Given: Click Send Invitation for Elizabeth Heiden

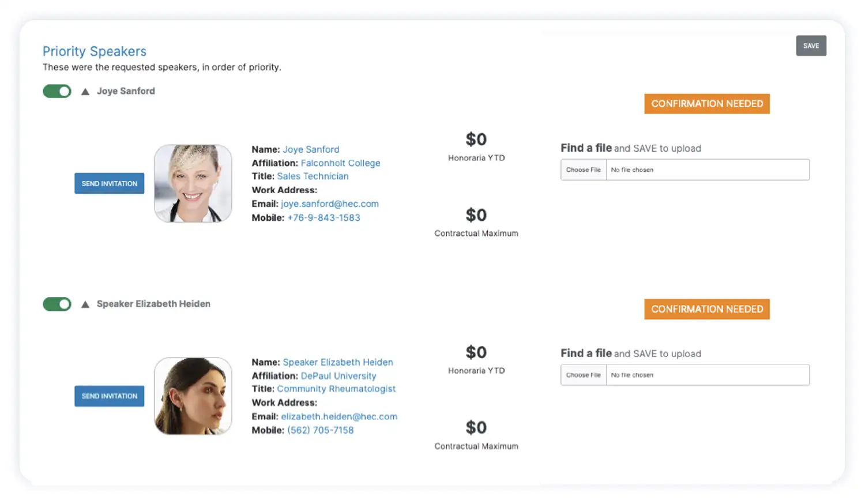Looking at the screenshot, I should coord(109,396).
